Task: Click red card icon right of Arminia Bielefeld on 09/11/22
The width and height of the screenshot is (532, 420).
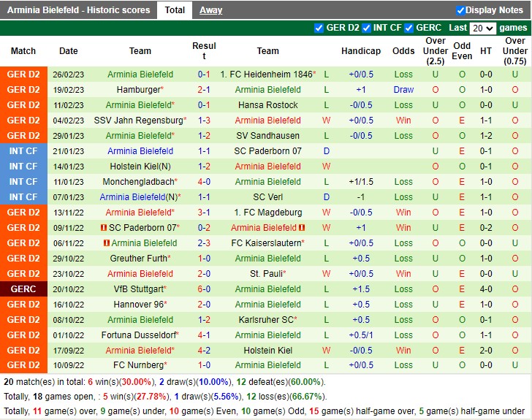Action: (302, 228)
